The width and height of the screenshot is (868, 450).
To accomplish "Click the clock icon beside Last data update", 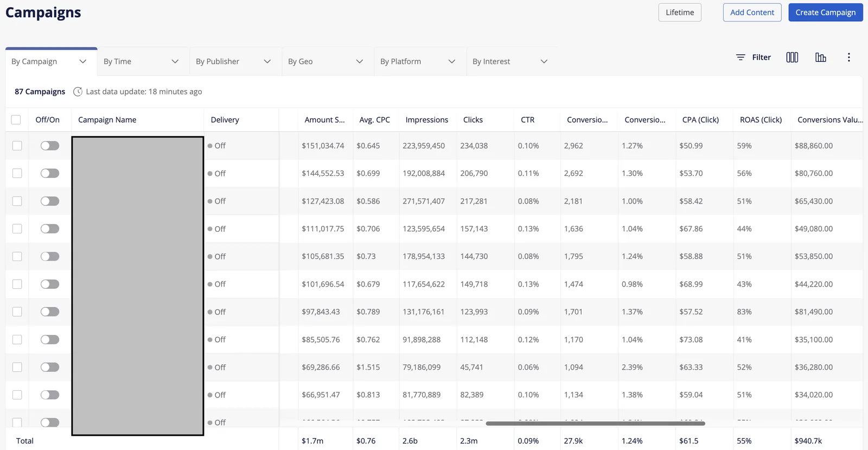I will pos(78,92).
